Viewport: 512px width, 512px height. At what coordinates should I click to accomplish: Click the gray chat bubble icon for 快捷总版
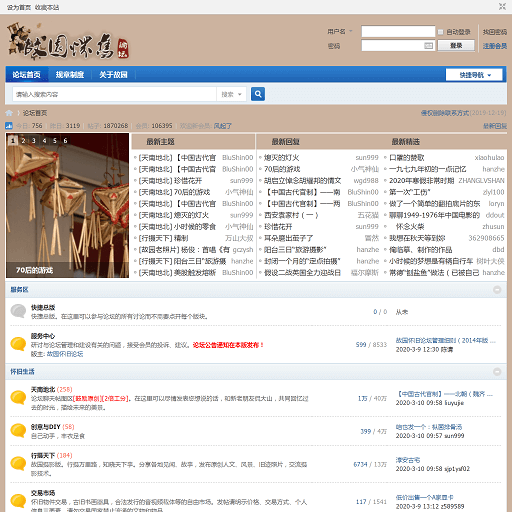(x=18, y=311)
